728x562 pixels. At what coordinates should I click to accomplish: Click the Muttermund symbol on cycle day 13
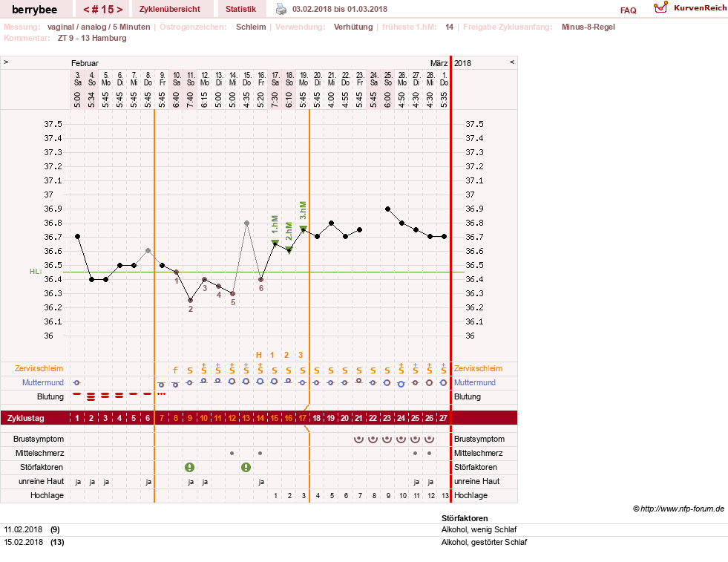click(246, 382)
